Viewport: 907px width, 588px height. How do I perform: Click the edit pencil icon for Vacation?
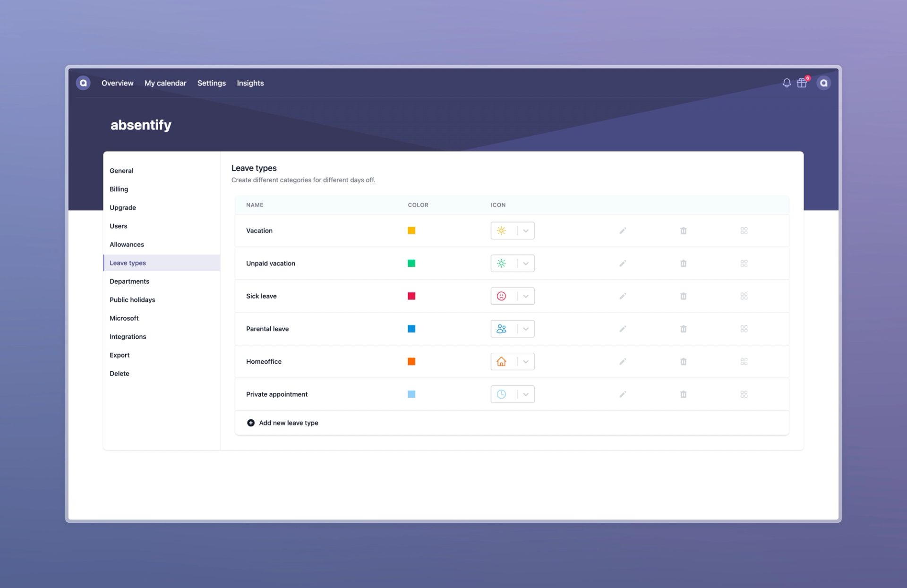[623, 230]
